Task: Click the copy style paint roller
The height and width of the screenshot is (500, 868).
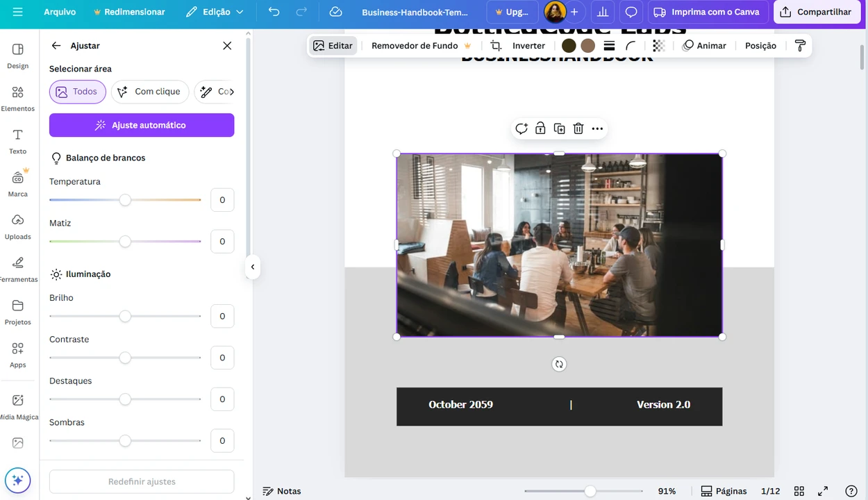Action: coord(800,46)
